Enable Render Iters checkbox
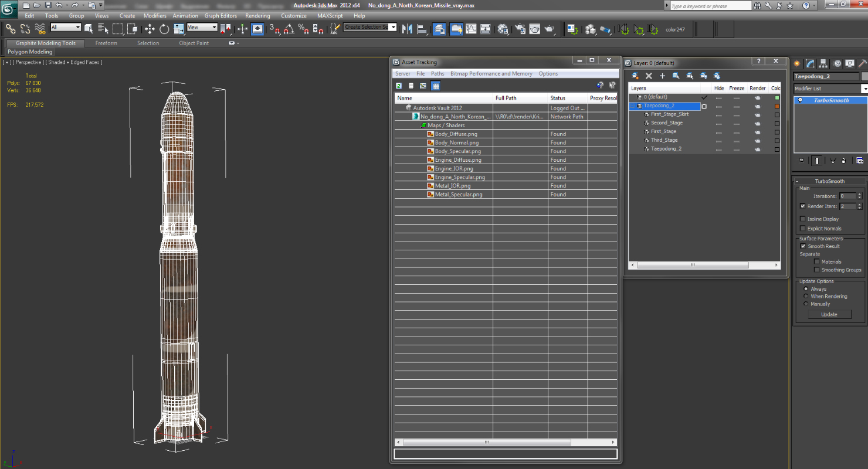The image size is (868, 469). coord(802,206)
